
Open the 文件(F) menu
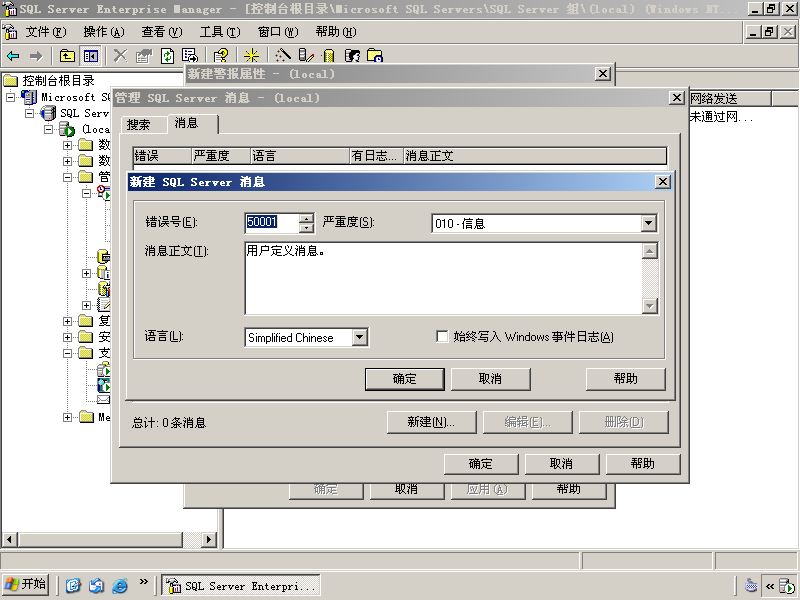click(46, 32)
